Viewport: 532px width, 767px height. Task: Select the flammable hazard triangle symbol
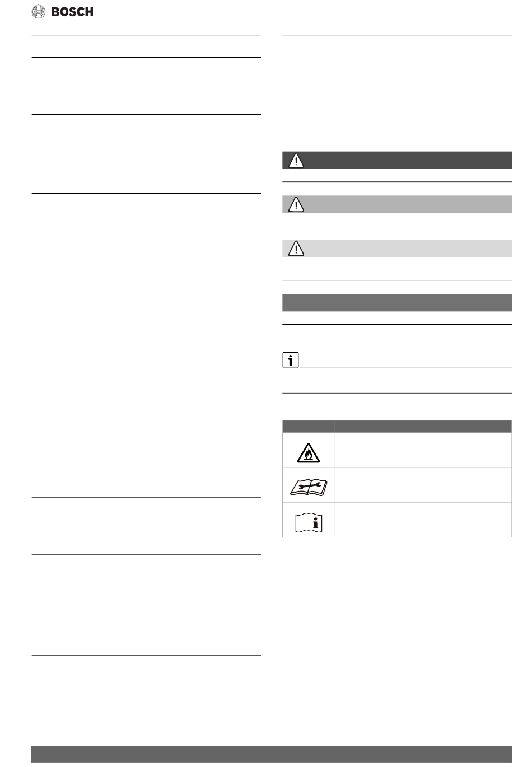pos(308,451)
